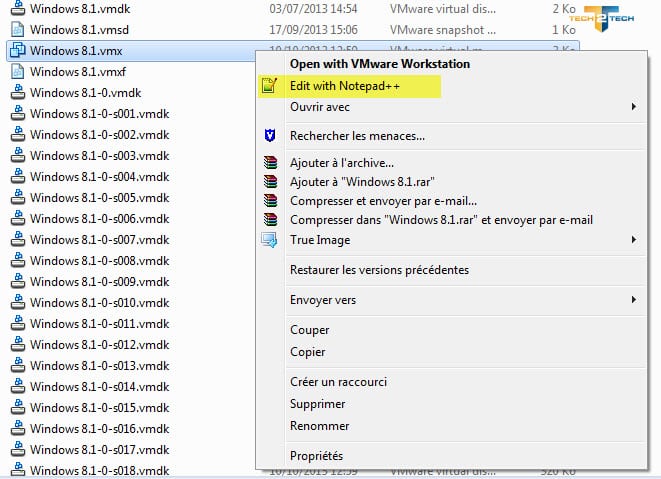Viewport: 661px width, 479px height.
Task: Click the icon of Windows 8.1-0-s007.vmdk
Action: tap(17, 240)
